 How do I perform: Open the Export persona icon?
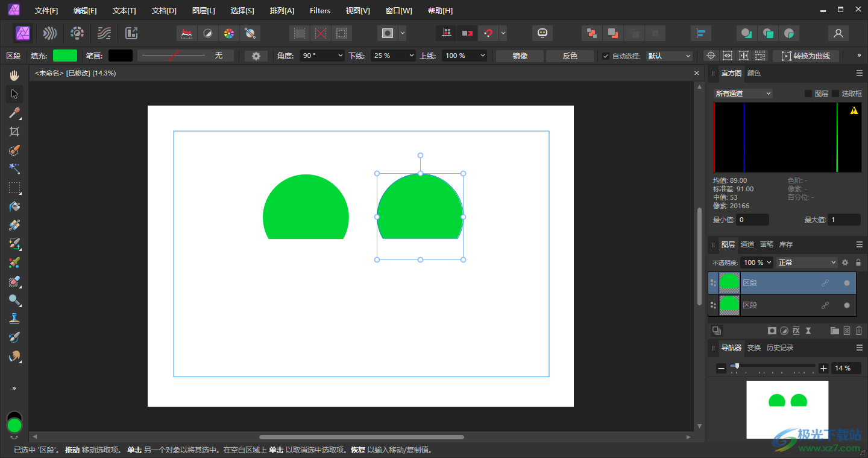pos(131,33)
